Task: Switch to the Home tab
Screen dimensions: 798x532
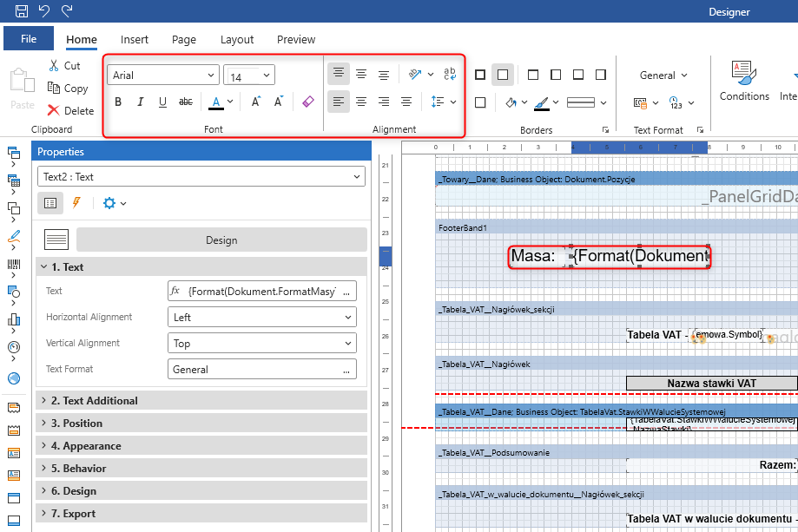Action: coord(82,40)
